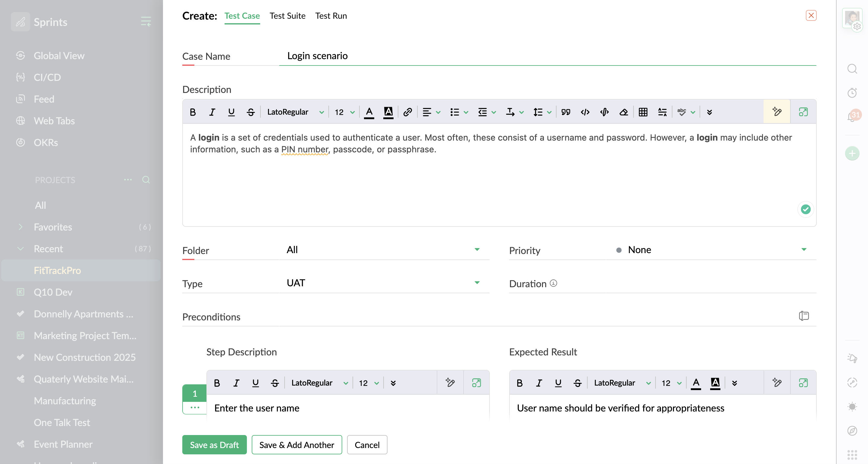Expand Description editor to full size
The width and height of the screenshot is (868, 464).
803,112
